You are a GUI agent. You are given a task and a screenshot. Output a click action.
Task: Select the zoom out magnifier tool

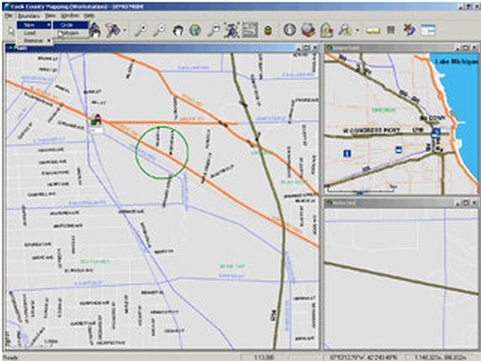click(159, 30)
